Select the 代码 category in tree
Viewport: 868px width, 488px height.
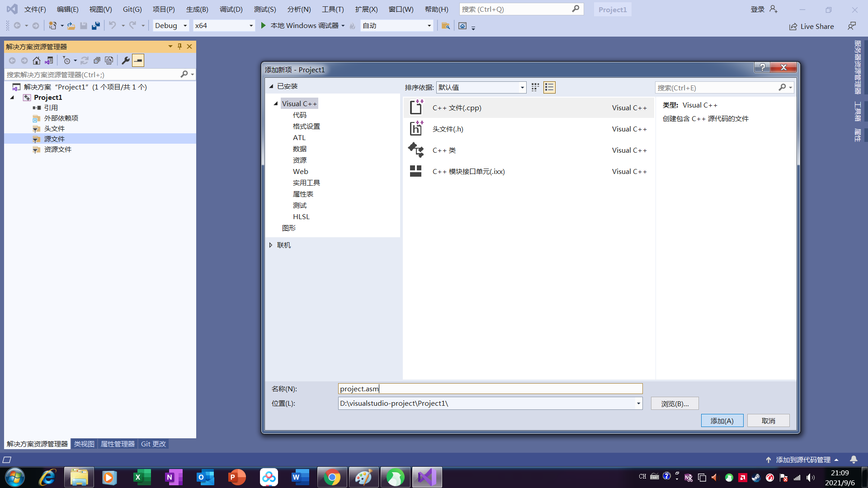[x=299, y=115]
